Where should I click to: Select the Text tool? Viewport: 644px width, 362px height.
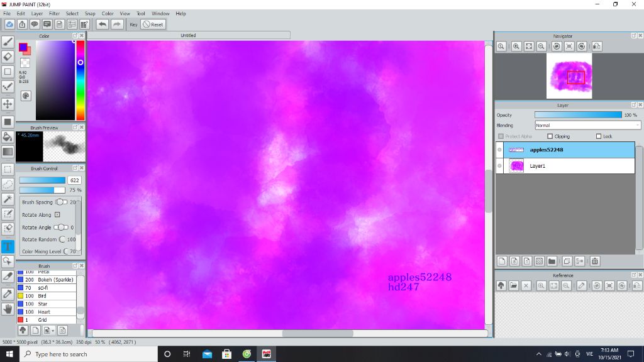point(8,246)
